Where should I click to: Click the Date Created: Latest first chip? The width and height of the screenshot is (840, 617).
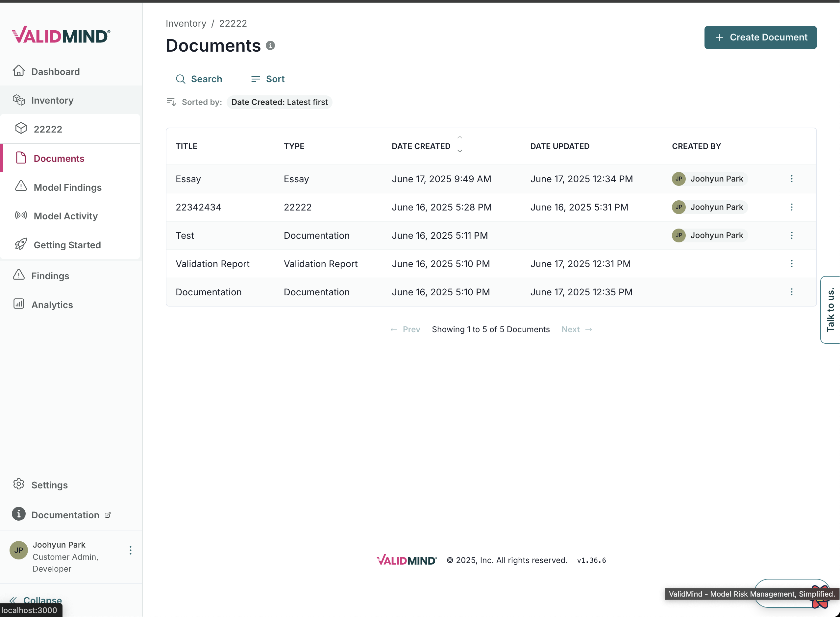point(279,102)
